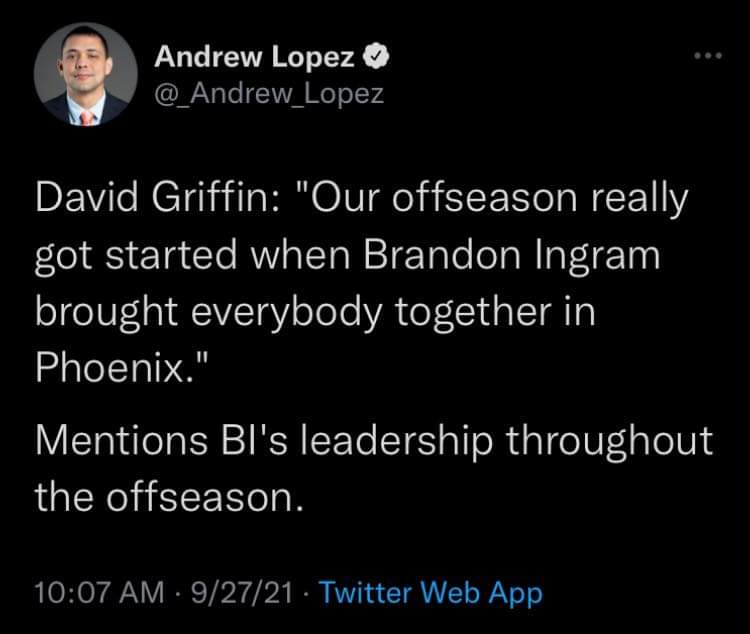Image resolution: width=750 pixels, height=634 pixels.
Task: Click the text "the offseason." on last line
Action: pos(168,496)
